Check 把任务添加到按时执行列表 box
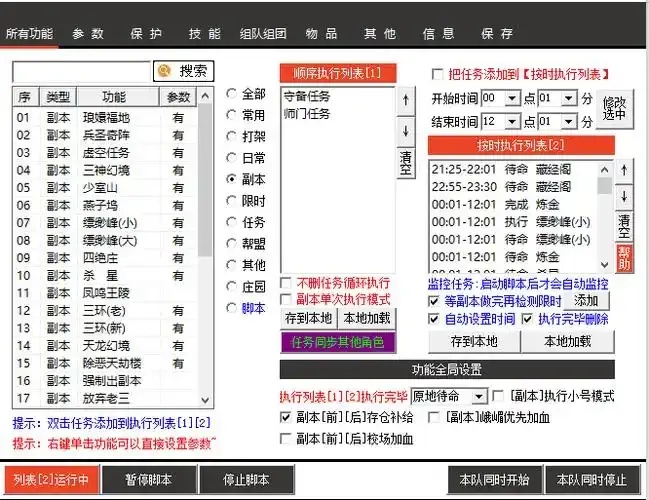This screenshot has width=649, height=500. click(x=437, y=74)
